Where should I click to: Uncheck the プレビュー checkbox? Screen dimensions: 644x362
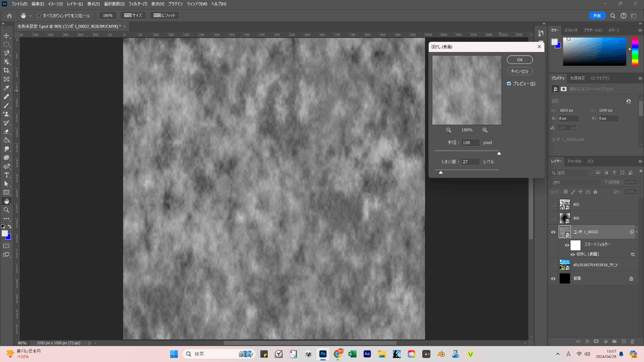tap(509, 84)
